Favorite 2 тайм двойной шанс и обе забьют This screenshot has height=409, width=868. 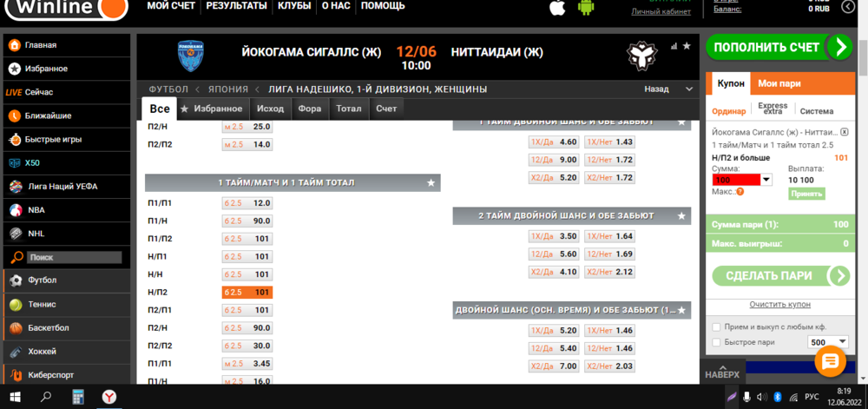point(681,216)
